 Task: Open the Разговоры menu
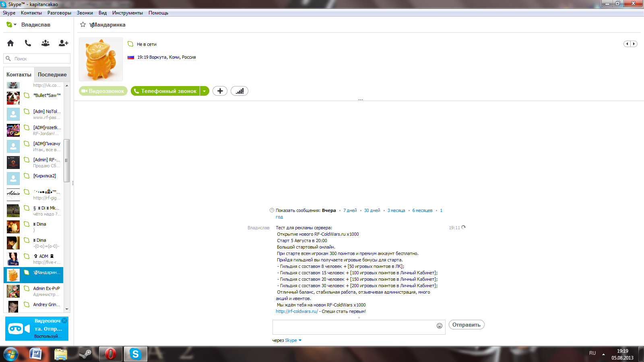pyautogui.click(x=59, y=13)
